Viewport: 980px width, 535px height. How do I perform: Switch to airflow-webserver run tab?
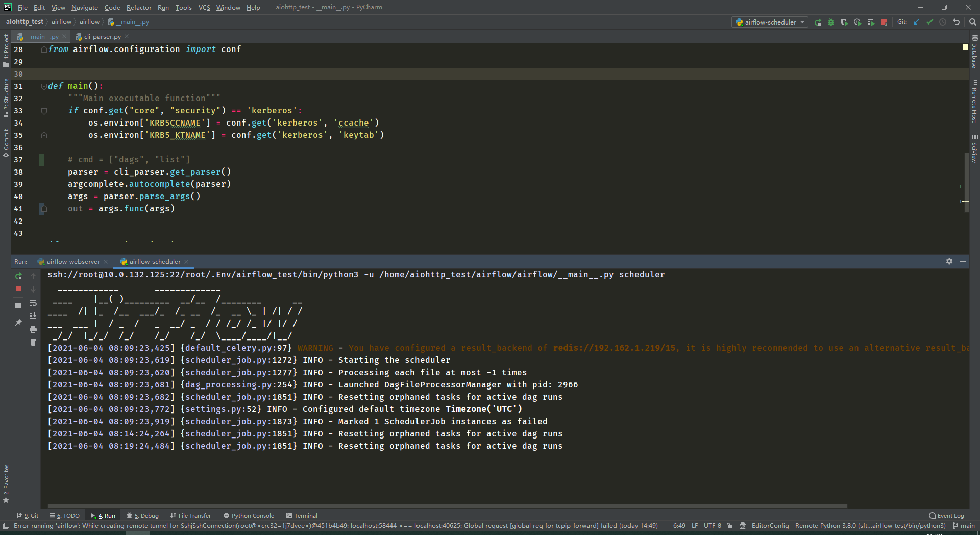(73, 261)
